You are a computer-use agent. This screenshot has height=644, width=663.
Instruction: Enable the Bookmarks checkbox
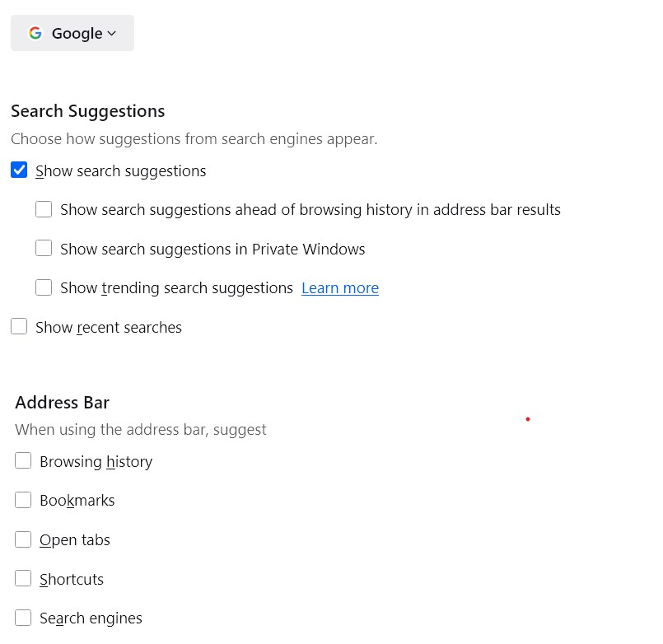23,500
